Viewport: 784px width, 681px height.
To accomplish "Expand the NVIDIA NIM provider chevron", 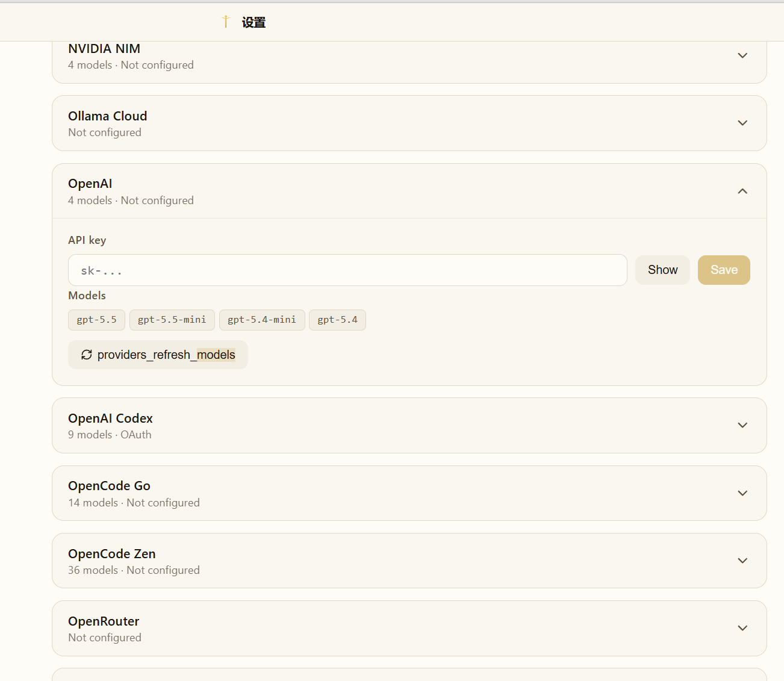I will coord(742,55).
